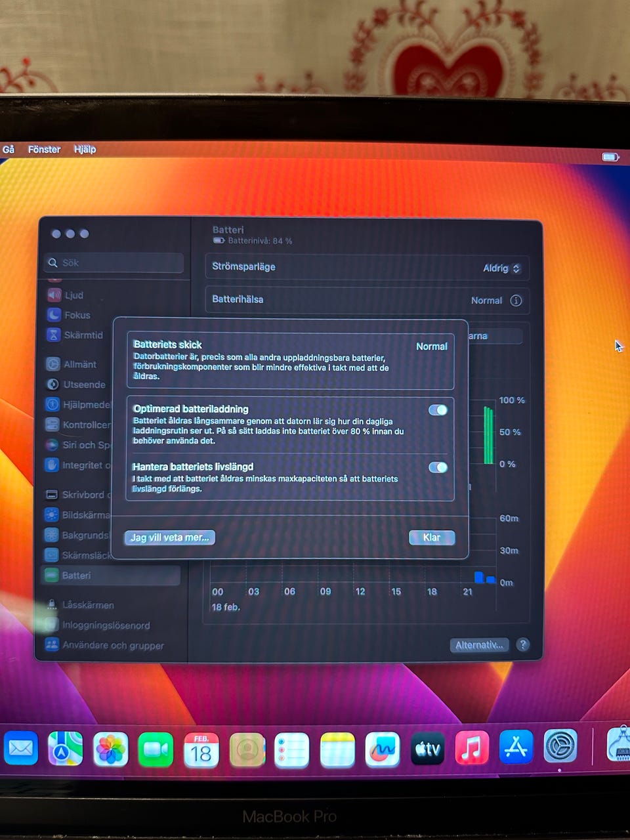
Task: Toggle Optimerad batteriladdning switch
Action: point(438,410)
